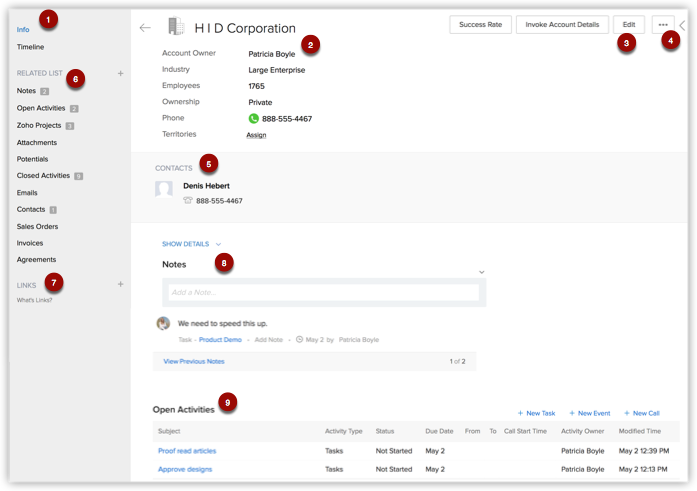
Task: Open the Proof read articles task link
Action: pos(187,451)
